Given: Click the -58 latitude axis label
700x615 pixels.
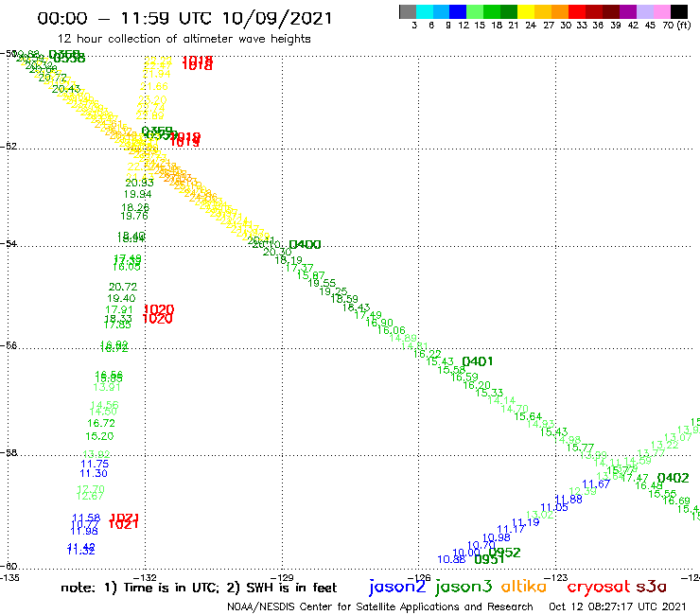Looking at the screenshot, I should pyautogui.click(x=9, y=453).
